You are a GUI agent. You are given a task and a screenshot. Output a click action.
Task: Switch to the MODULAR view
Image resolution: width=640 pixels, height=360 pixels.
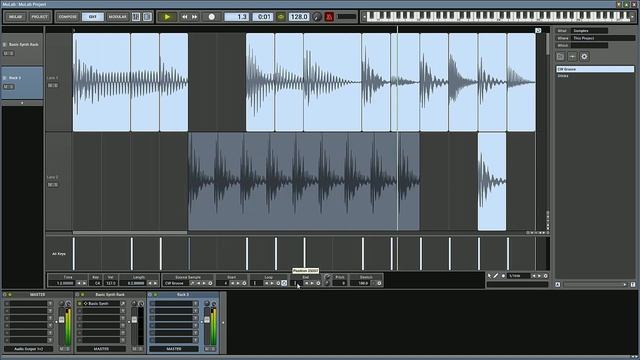click(x=118, y=17)
